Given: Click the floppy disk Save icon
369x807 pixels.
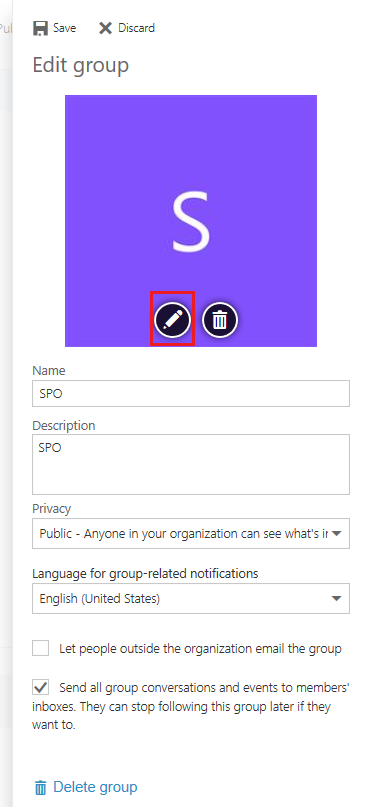Looking at the screenshot, I should (x=41, y=28).
